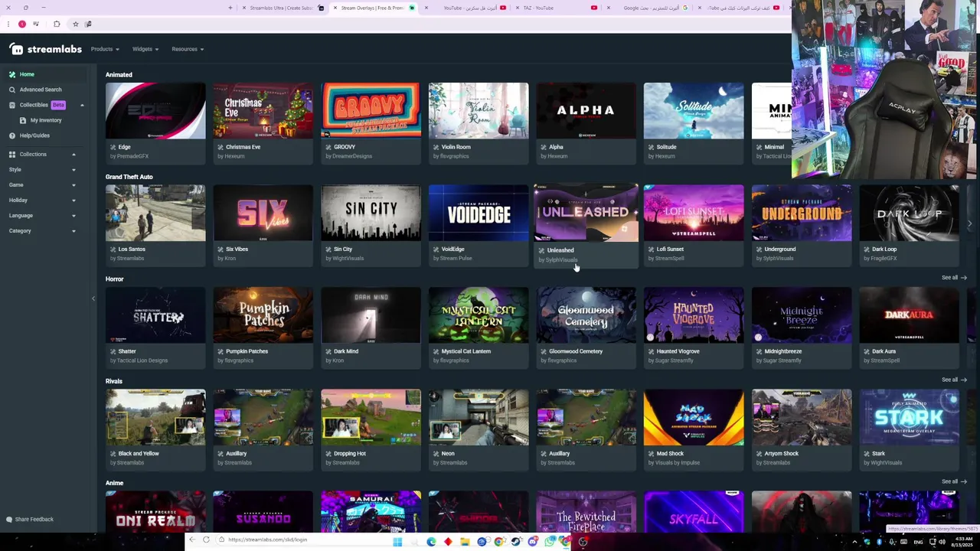Open the Solitude overlay thumbnail
Screen dimensions: 980x551
coord(694,111)
